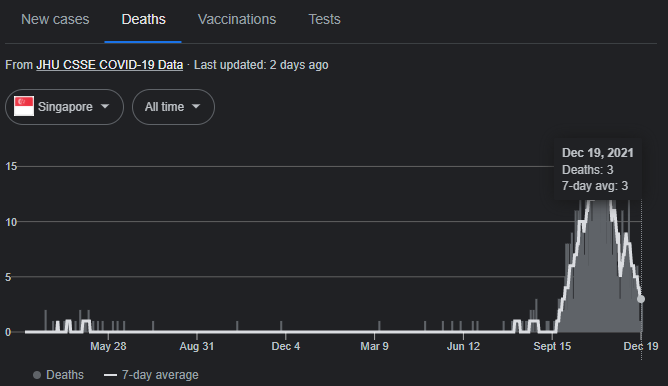Click the Dec 4 date label
This screenshot has width=668, height=386.
pos(285,346)
